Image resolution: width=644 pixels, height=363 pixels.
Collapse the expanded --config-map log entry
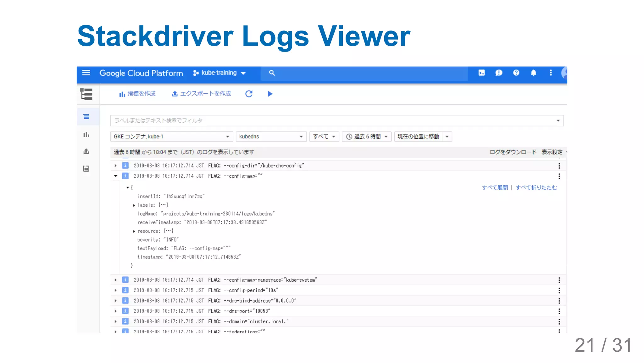click(x=115, y=176)
